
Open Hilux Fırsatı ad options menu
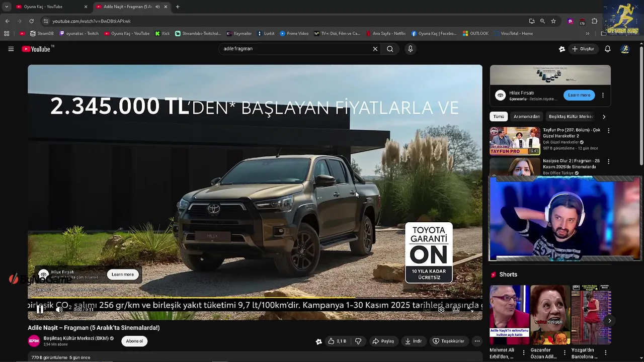(x=603, y=95)
